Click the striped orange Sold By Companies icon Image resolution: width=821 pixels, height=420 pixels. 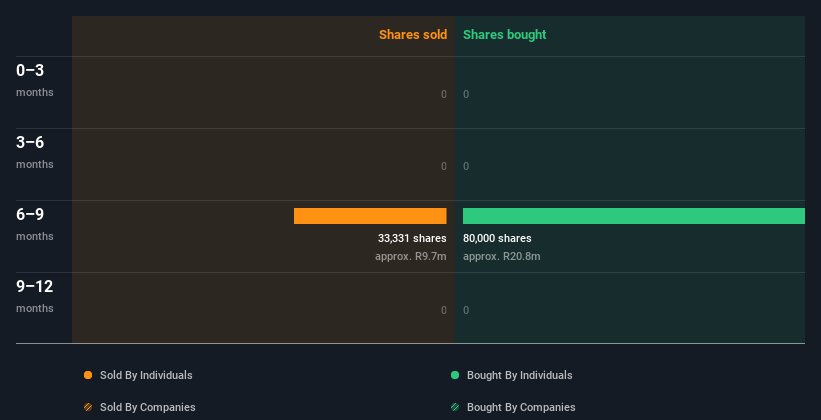88,407
